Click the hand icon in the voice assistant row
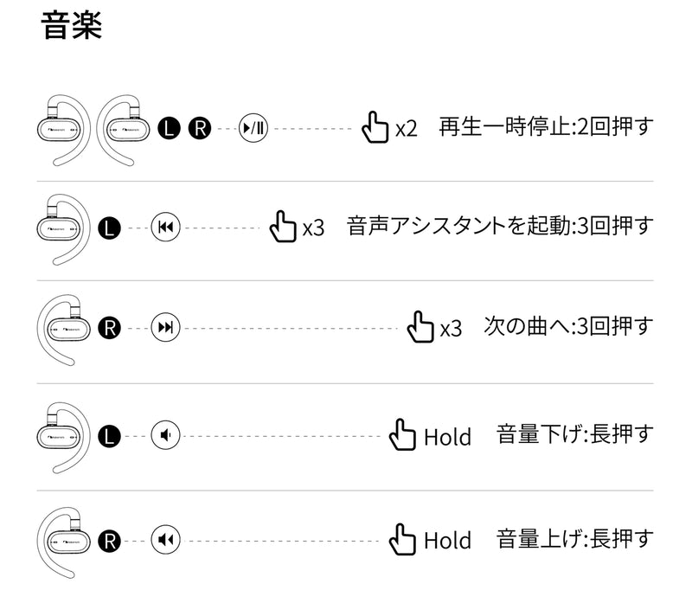Viewport: 692px width, 616px height. point(283,227)
